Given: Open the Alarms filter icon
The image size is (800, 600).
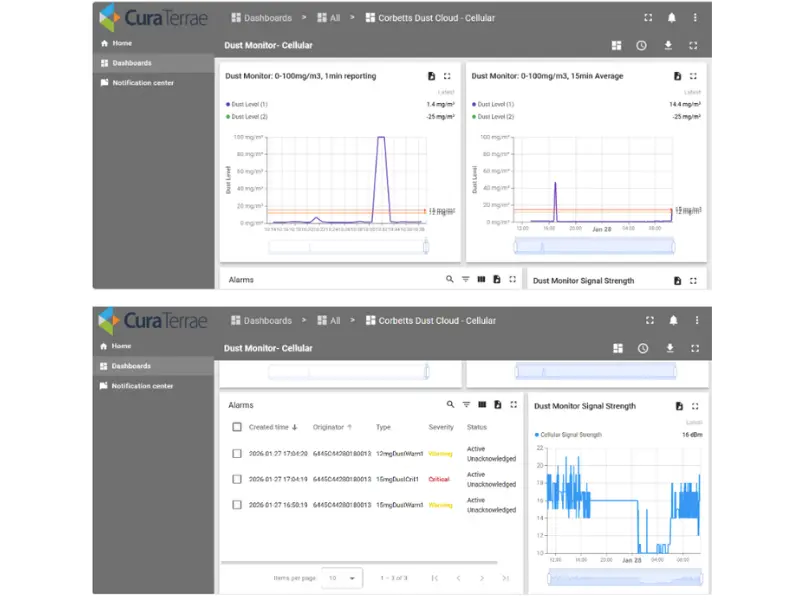Looking at the screenshot, I should coord(467,405).
